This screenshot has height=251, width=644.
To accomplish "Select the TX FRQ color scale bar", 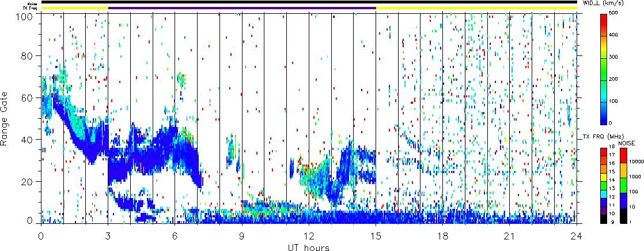I will (604, 185).
